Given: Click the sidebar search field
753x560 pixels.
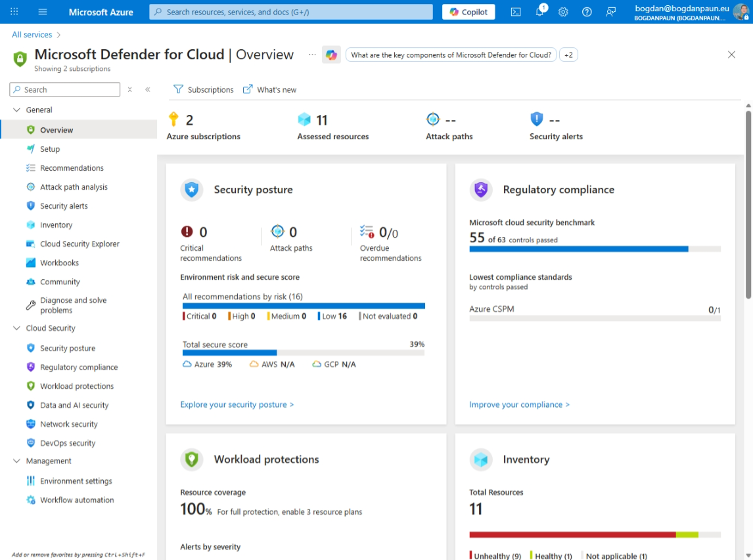Looking at the screenshot, I should pyautogui.click(x=64, y=89).
